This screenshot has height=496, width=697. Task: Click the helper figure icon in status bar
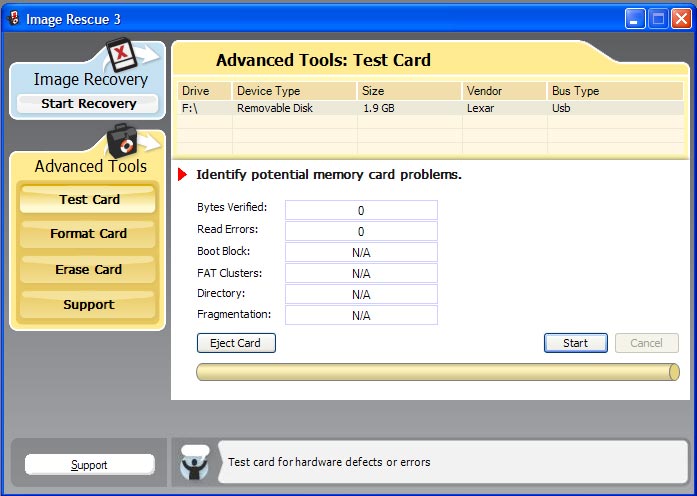(195, 462)
